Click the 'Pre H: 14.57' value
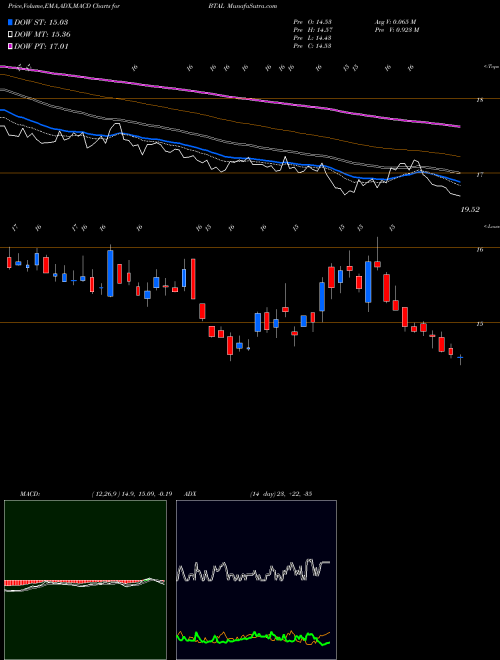Viewport: 500px width, 660px height. (x=312, y=30)
